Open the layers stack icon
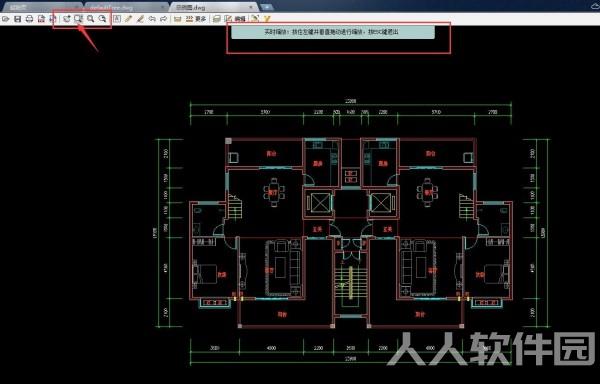The width and height of the screenshot is (600, 384). pos(217,19)
